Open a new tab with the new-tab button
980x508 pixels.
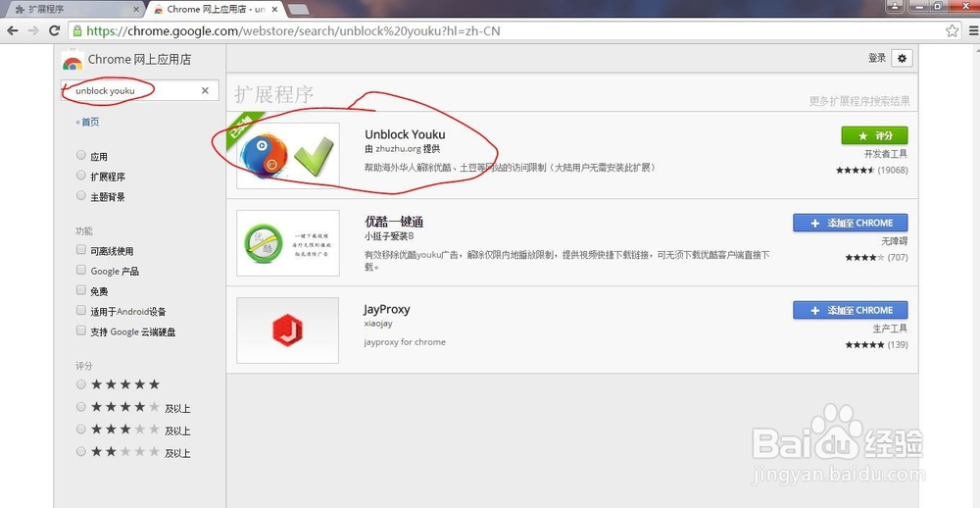point(299,10)
